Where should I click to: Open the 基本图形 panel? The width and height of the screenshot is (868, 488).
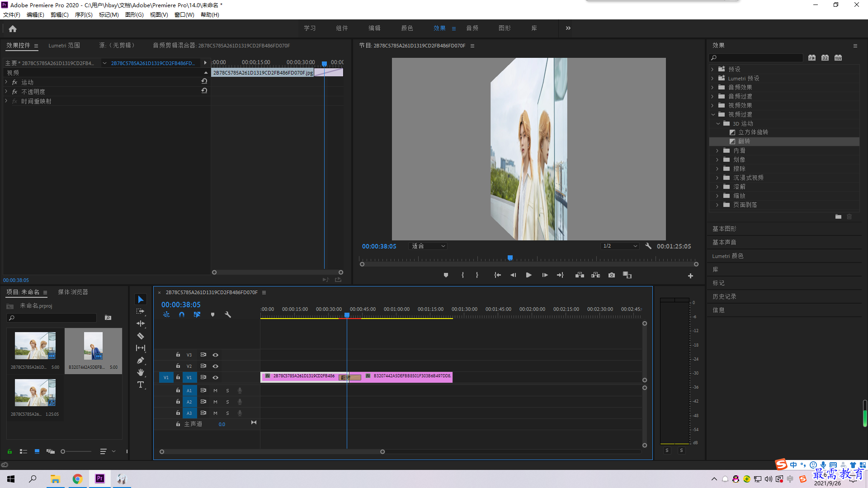click(725, 229)
